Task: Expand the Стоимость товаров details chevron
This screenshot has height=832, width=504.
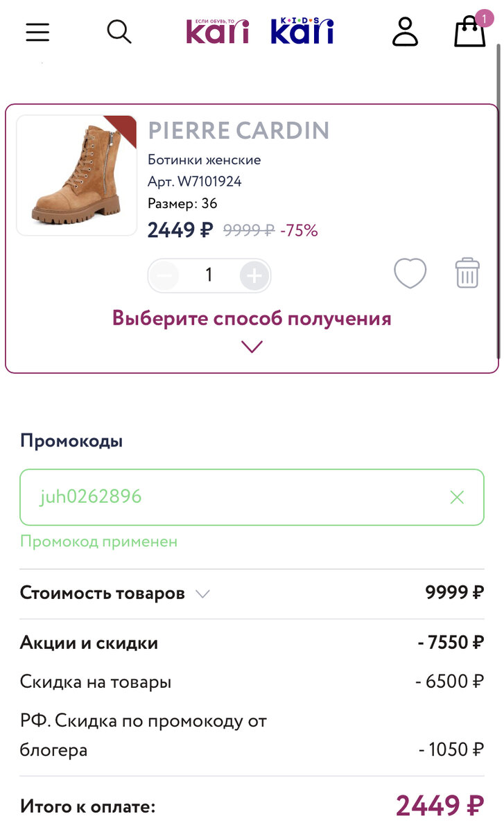Action: 202,593
